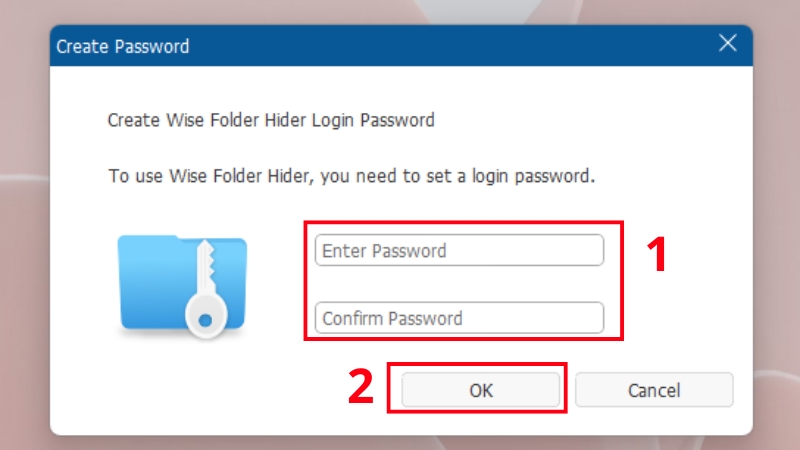
Task: Place cursor in the 'Confirm Password' placeholder box
Action: click(x=459, y=318)
